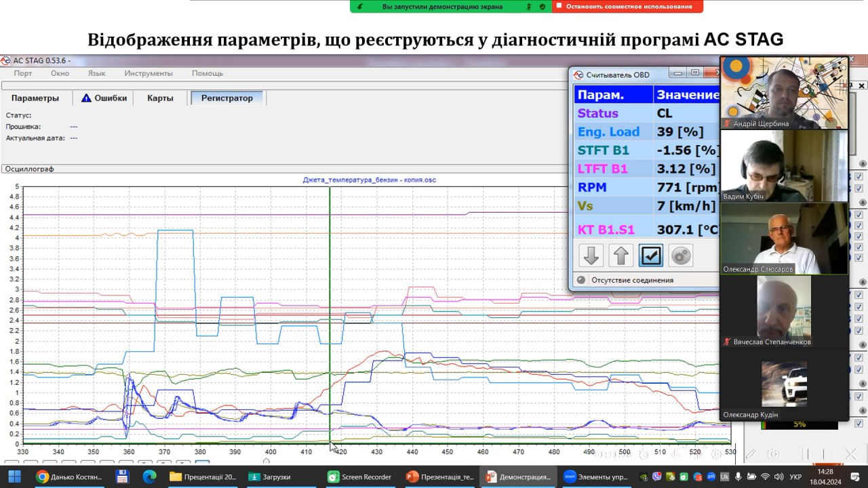Click Windows Start button
The image size is (868, 488).
14,476
